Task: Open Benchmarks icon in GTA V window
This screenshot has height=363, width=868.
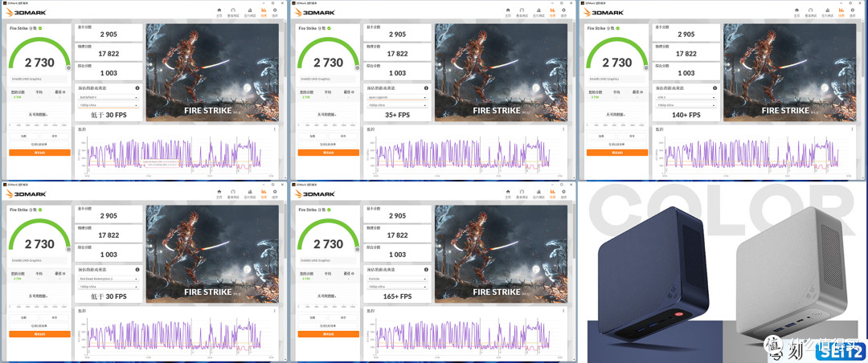Action: pos(811,11)
